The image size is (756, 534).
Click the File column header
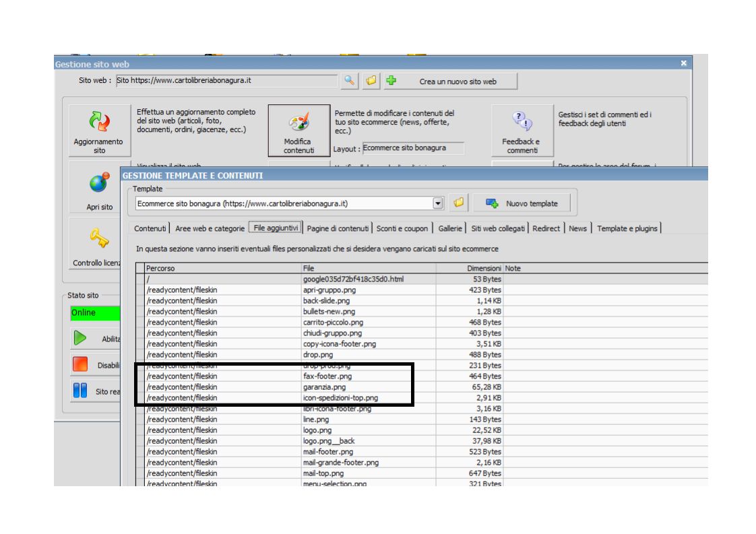point(369,269)
